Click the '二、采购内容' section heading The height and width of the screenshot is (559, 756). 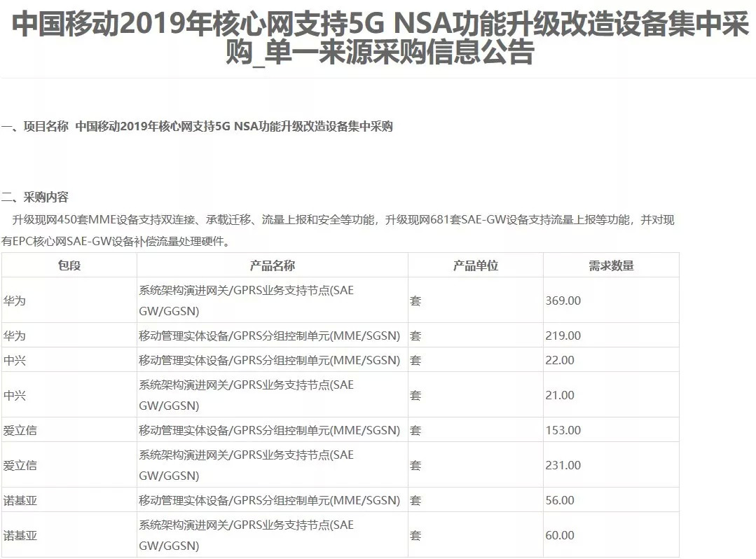[35, 197]
